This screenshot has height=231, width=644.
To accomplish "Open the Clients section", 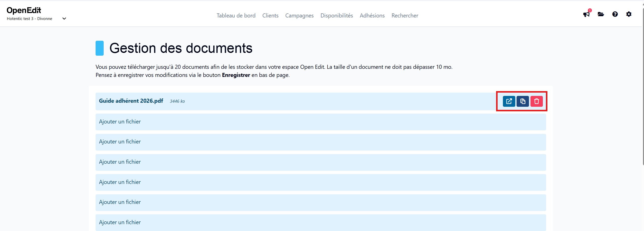I will (x=270, y=15).
